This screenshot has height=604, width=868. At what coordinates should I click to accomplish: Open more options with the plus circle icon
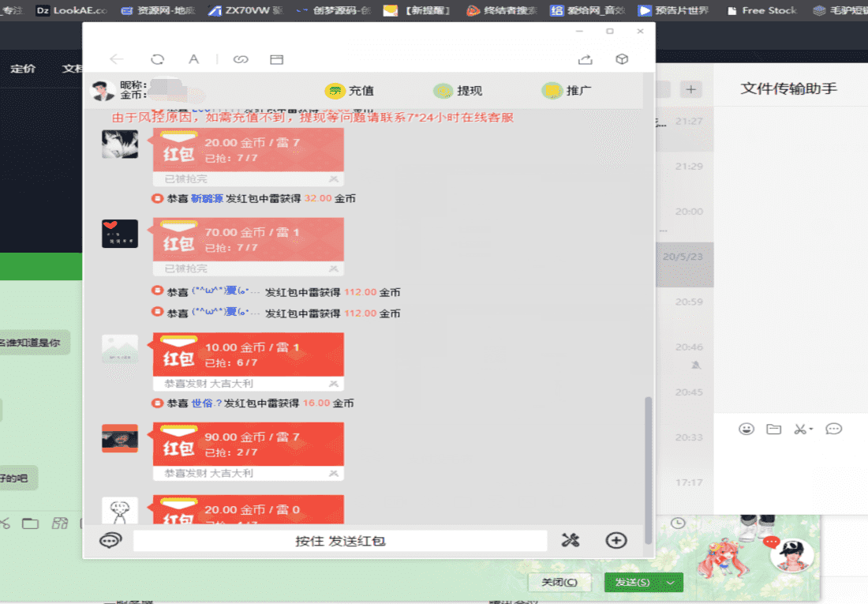[x=616, y=540]
